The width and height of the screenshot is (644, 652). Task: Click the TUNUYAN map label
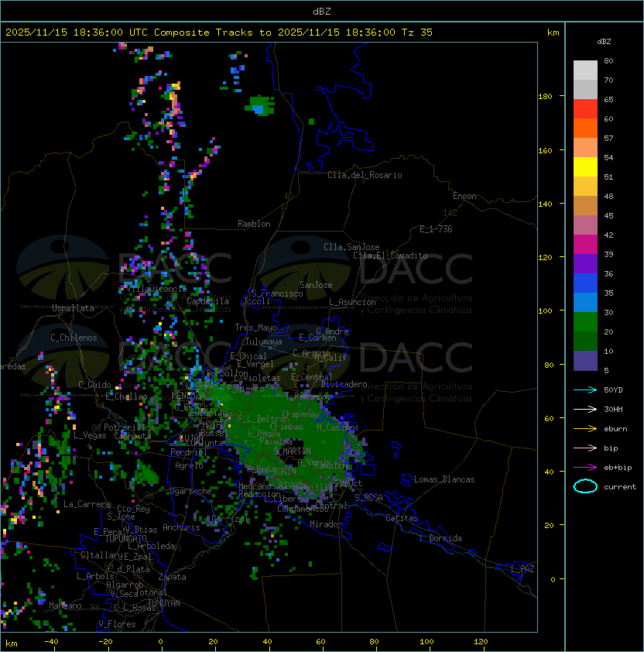164,603
